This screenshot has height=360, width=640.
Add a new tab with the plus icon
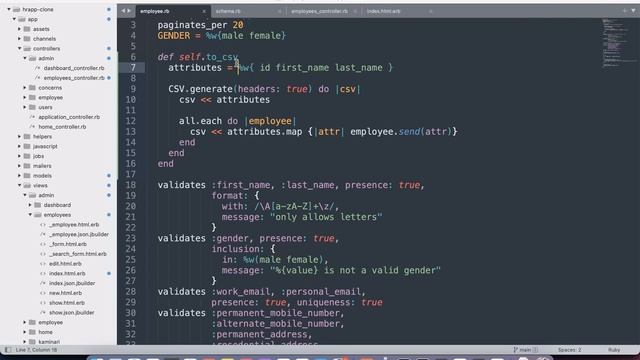coord(624,11)
